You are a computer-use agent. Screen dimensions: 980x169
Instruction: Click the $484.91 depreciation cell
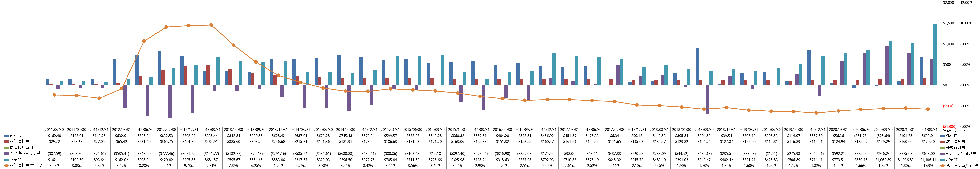coord(212,142)
